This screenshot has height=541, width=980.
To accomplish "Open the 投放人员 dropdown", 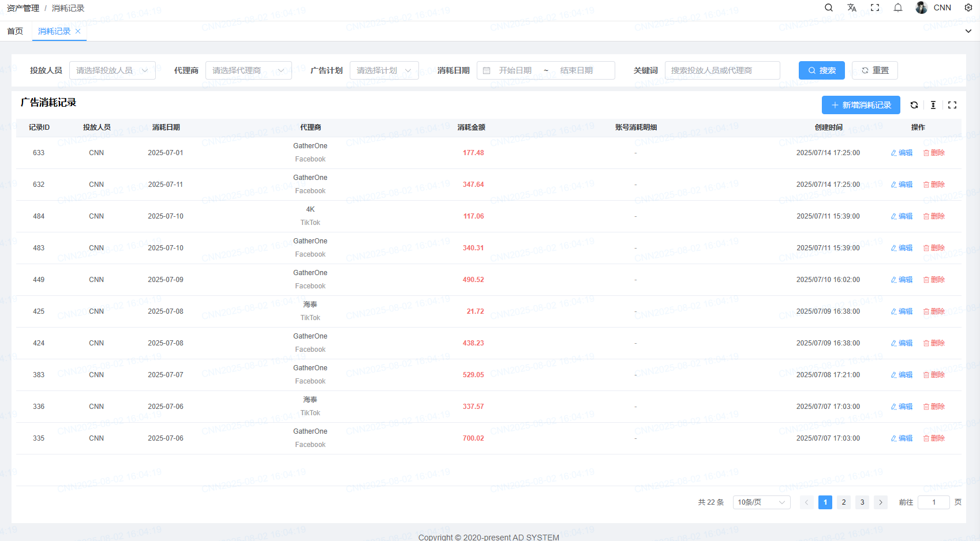I will pyautogui.click(x=113, y=70).
